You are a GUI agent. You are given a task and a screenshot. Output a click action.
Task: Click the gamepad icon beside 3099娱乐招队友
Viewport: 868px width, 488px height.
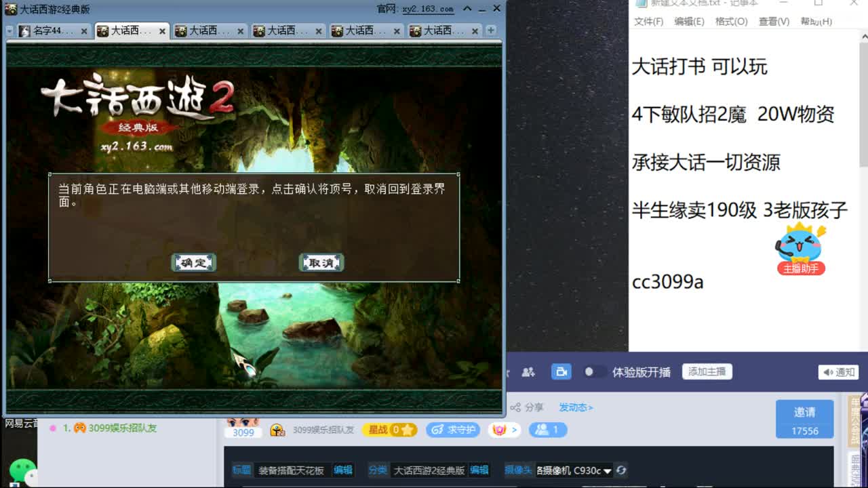click(x=80, y=428)
